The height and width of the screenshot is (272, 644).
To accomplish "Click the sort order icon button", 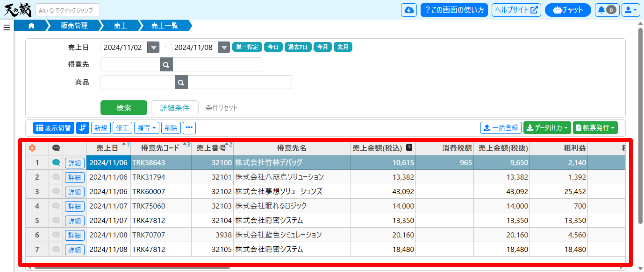I will coord(83,128).
